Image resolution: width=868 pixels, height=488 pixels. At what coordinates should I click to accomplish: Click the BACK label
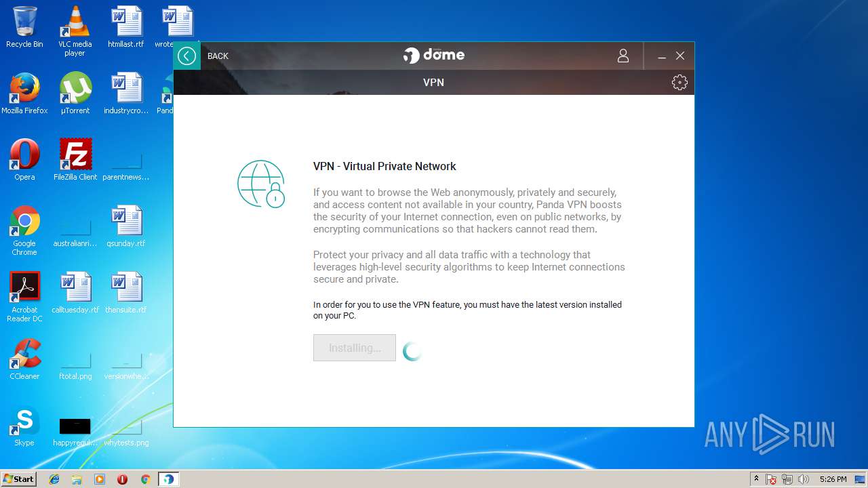point(218,56)
